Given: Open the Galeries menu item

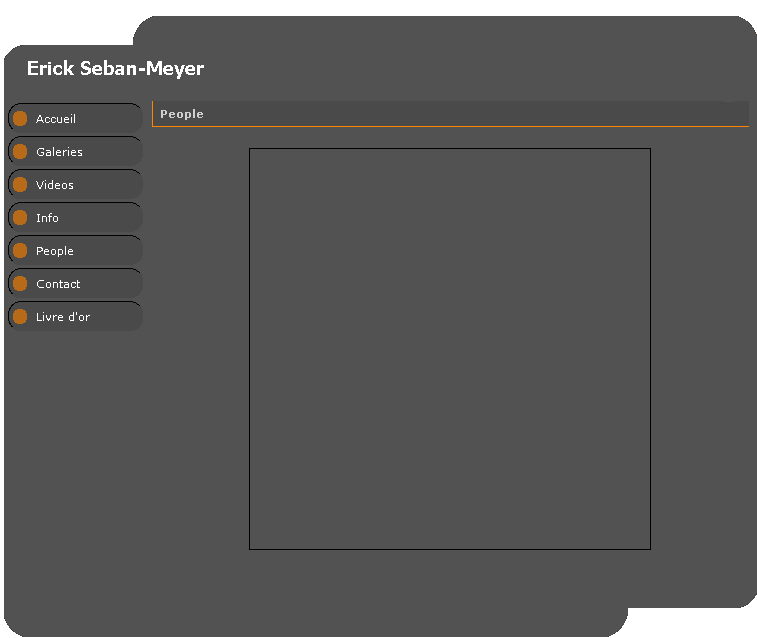Looking at the screenshot, I should [59, 152].
